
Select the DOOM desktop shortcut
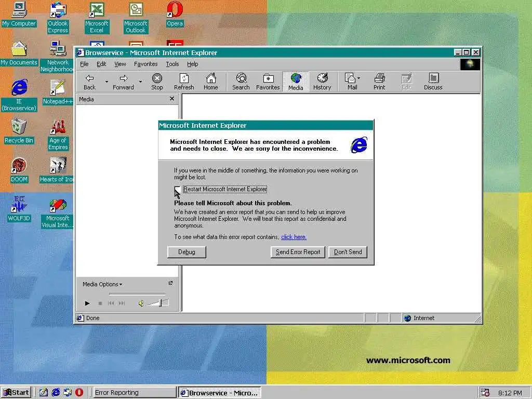pos(19,170)
